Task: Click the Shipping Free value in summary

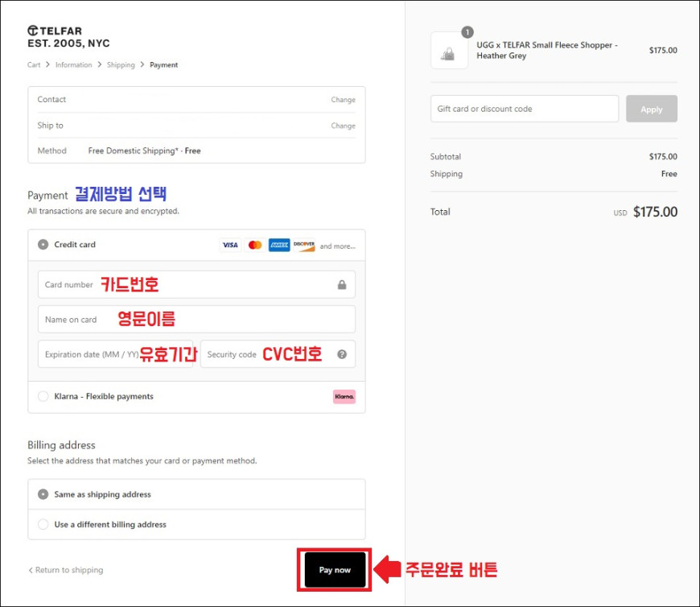Action: 669,174
